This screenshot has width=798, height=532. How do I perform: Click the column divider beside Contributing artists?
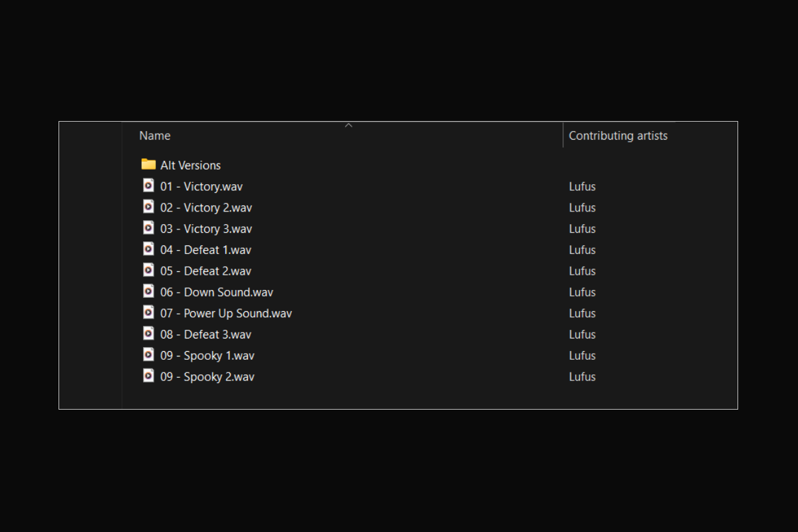coord(563,135)
